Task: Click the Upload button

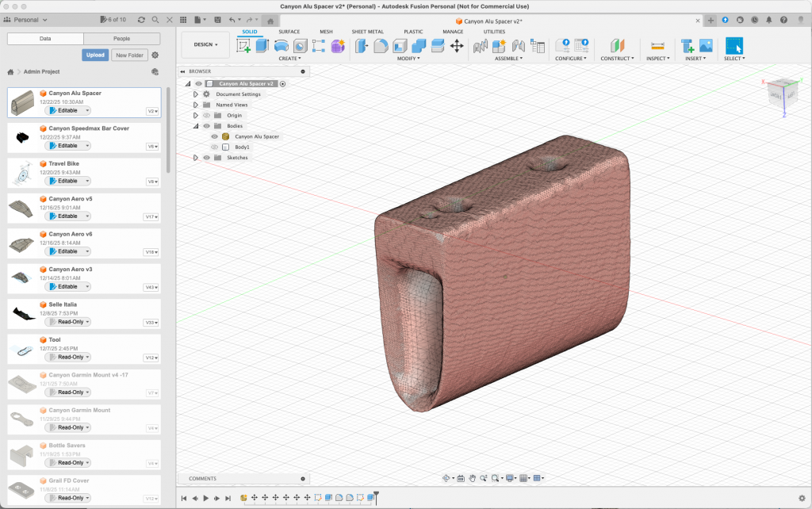Action: pyautogui.click(x=95, y=55)
